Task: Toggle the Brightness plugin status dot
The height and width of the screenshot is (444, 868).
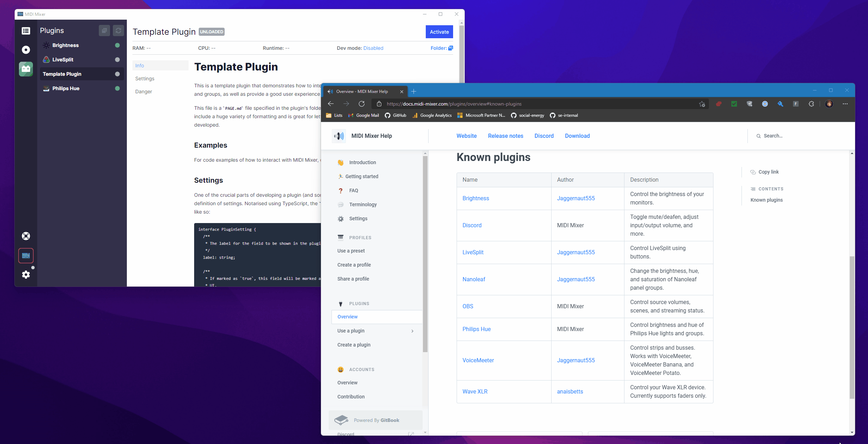Action: (117, 45)
